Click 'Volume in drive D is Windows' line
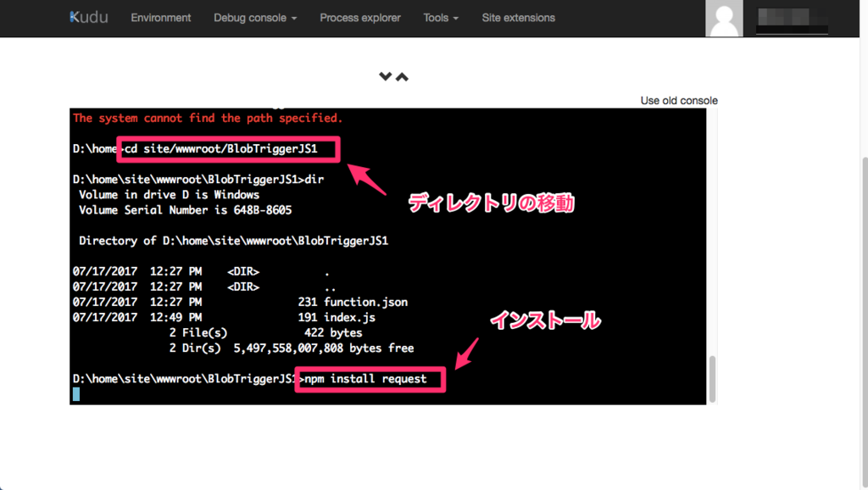Screen dimensions: 868x490 pos(169,195)
